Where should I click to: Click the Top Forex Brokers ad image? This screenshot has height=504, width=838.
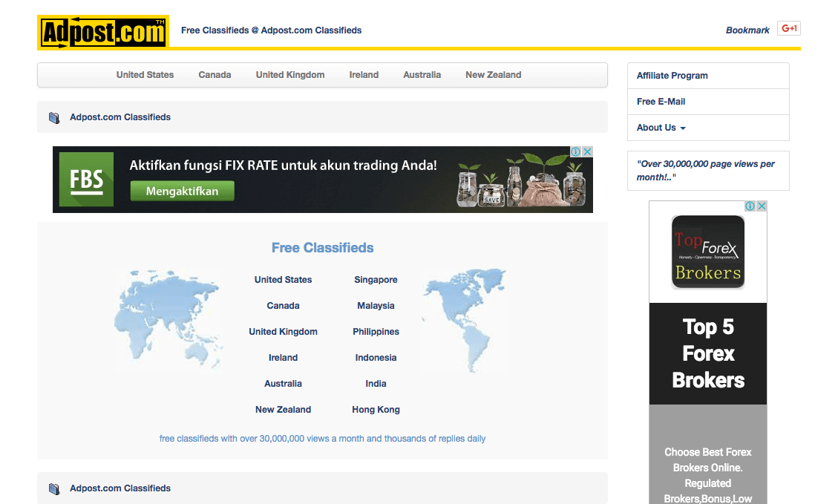[x=707, y=252]
